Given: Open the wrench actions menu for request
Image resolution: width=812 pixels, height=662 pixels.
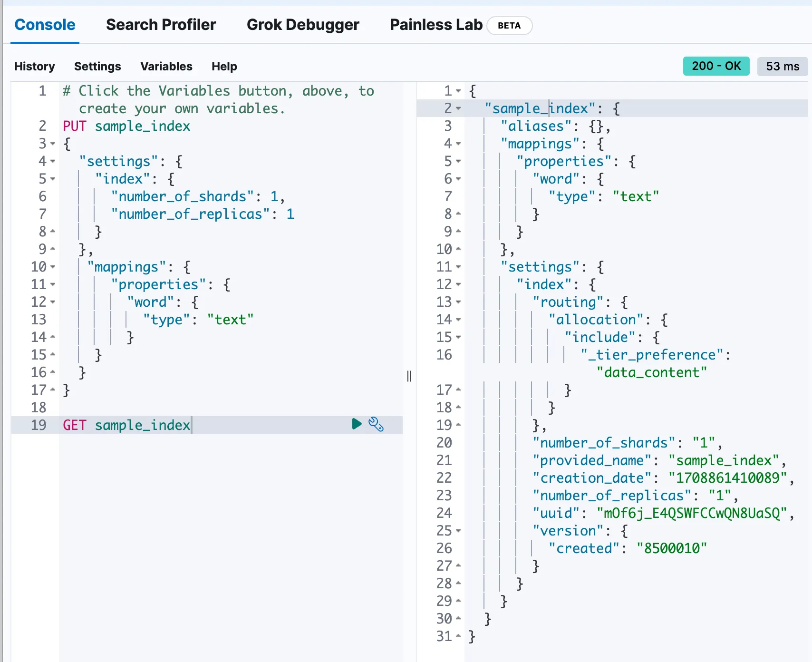Looking at the screenshot, I should click(376, 424).
